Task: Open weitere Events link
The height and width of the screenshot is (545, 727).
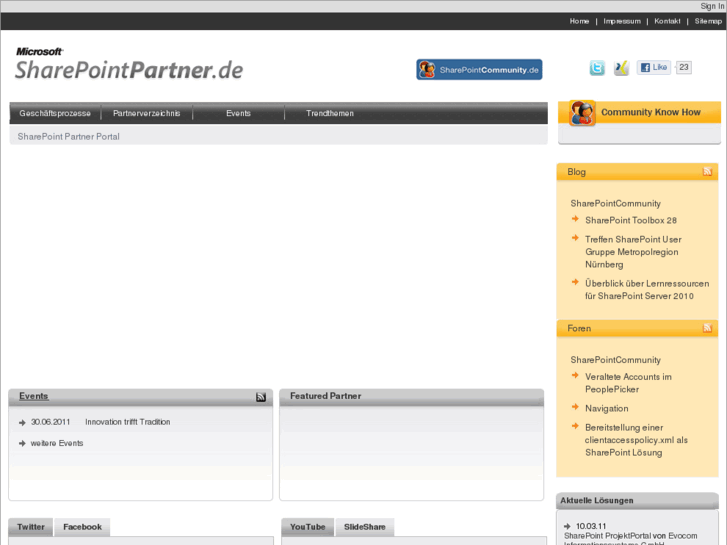Action: coord(57,443)
